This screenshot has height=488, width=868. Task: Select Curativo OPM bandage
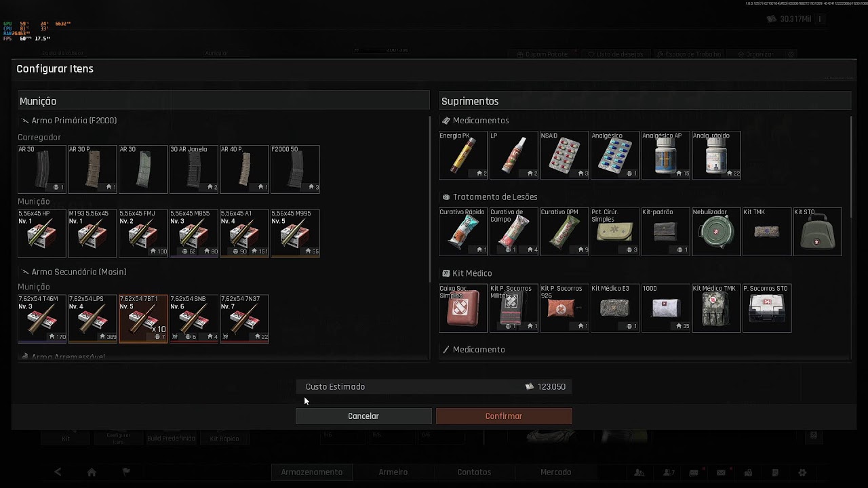click(564, 232)
